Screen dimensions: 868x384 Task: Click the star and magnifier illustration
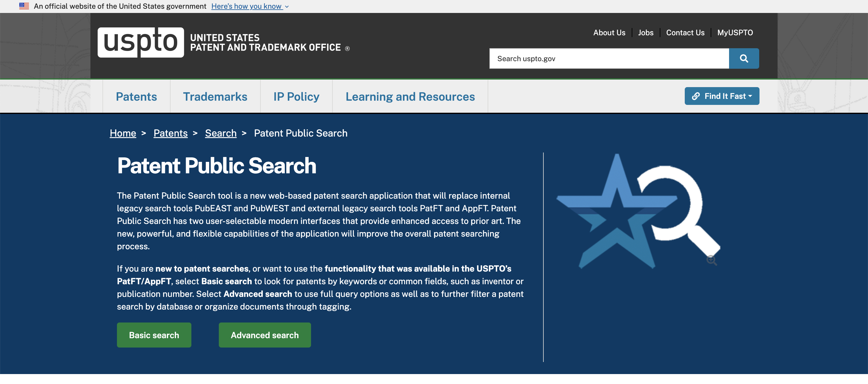pos(634,212)
